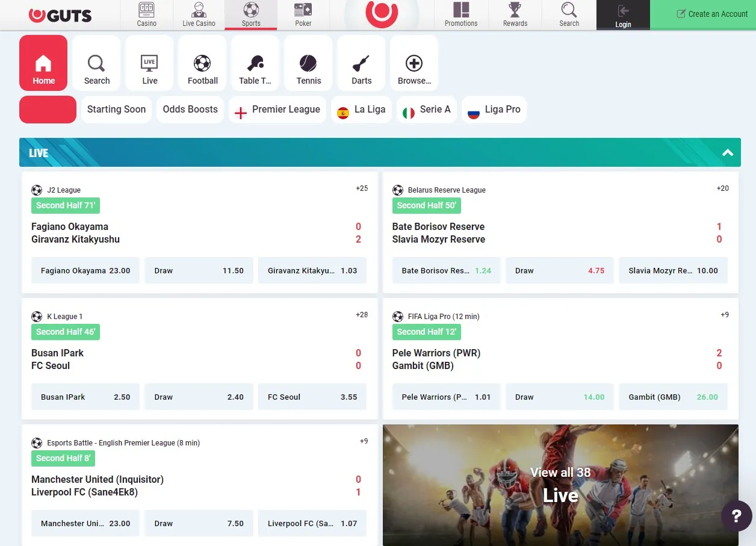Bet on Pele Warriors at 1.01
The image size is (756, 546).
[447, 397]
